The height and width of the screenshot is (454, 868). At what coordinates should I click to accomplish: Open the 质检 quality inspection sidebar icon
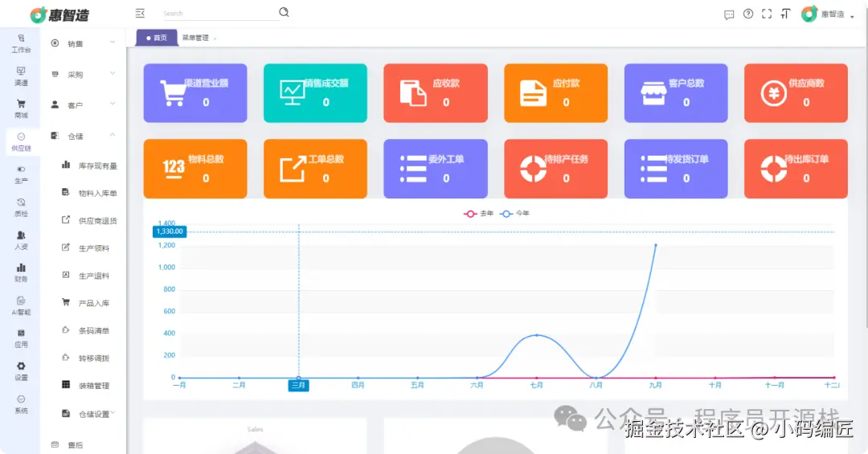21,207
